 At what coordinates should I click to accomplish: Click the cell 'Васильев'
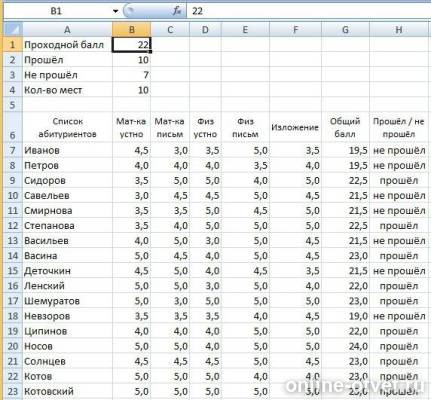click(x=67, y=241)
